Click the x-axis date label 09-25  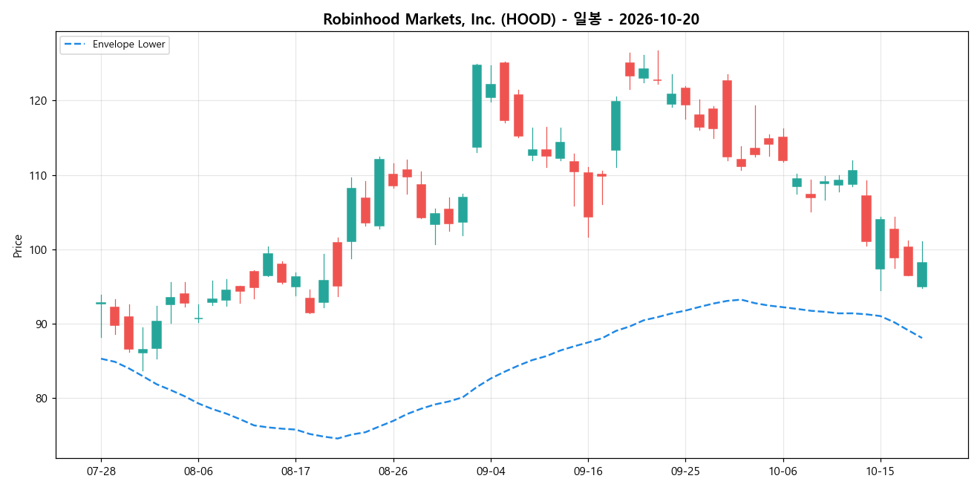click(x=685, y=471)
